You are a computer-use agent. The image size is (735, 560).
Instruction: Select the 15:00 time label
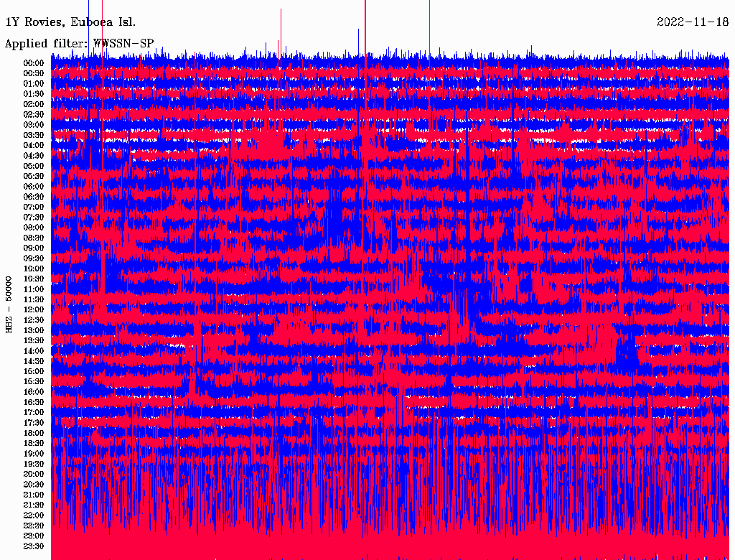(x=34, y=371)
